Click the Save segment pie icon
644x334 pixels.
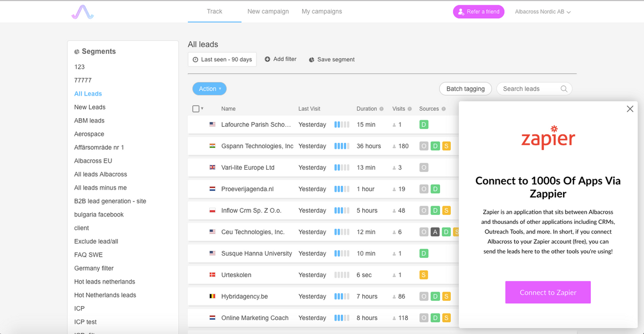(311, 60)
